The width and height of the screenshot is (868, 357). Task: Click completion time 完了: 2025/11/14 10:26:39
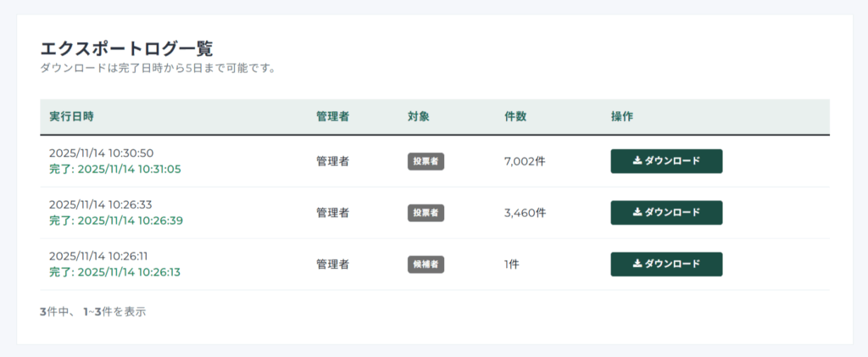pos(115,220)
